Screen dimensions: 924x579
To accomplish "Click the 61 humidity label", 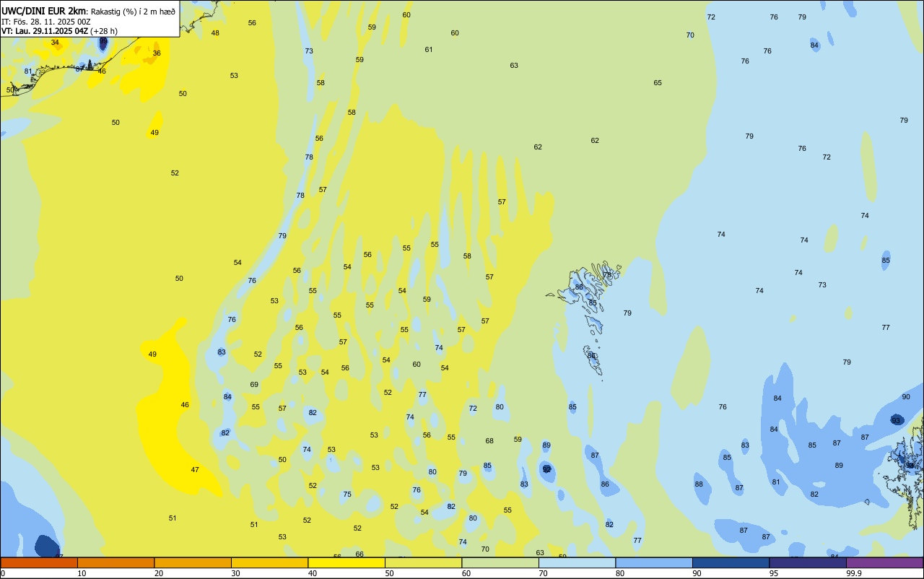I will pyautogui.click(x=429, y=50).
